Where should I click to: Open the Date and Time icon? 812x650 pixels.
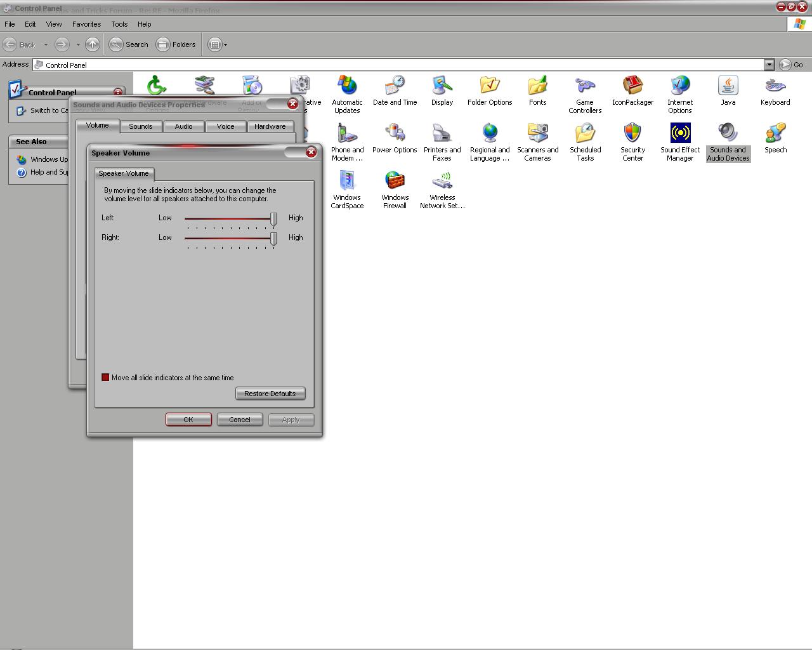click(x=395, y=90)
